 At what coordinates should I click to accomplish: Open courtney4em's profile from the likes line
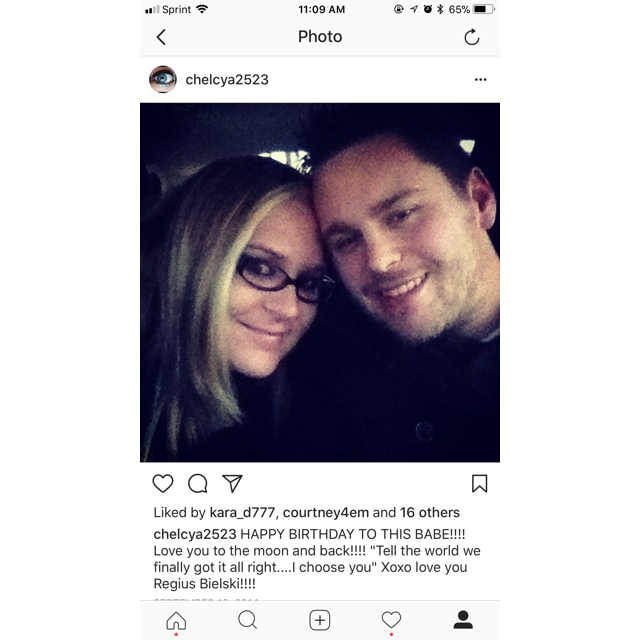[326, 512]
